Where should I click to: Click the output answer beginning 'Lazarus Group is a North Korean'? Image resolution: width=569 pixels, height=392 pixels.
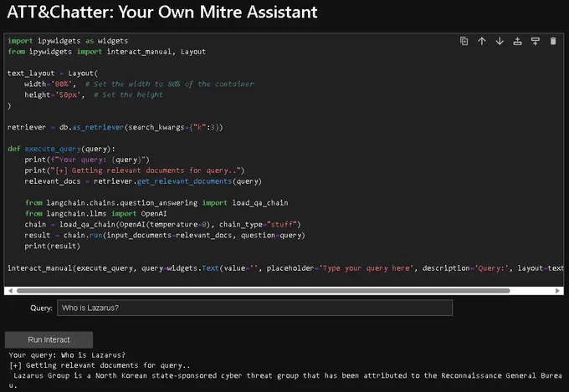click(x=285, y=379)
